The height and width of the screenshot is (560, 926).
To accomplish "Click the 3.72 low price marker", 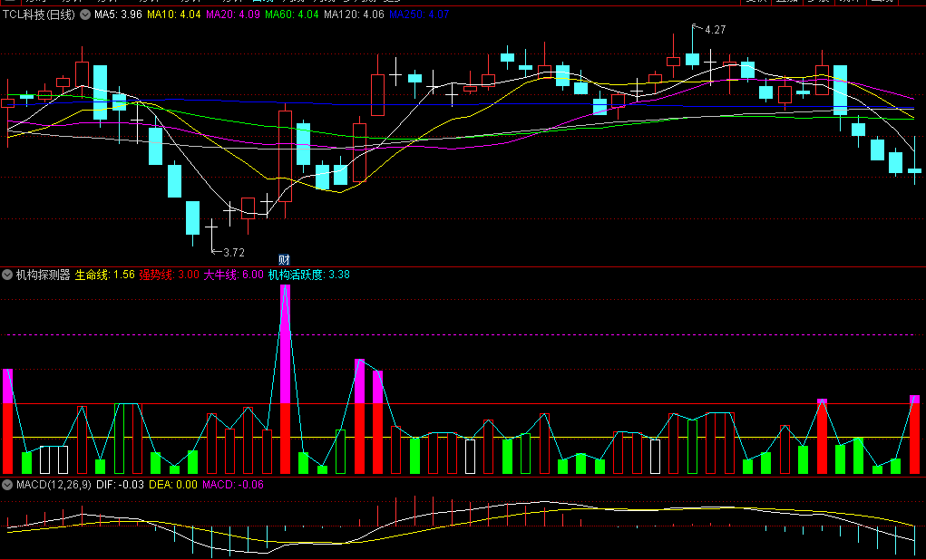I will (x=233, y=253).
